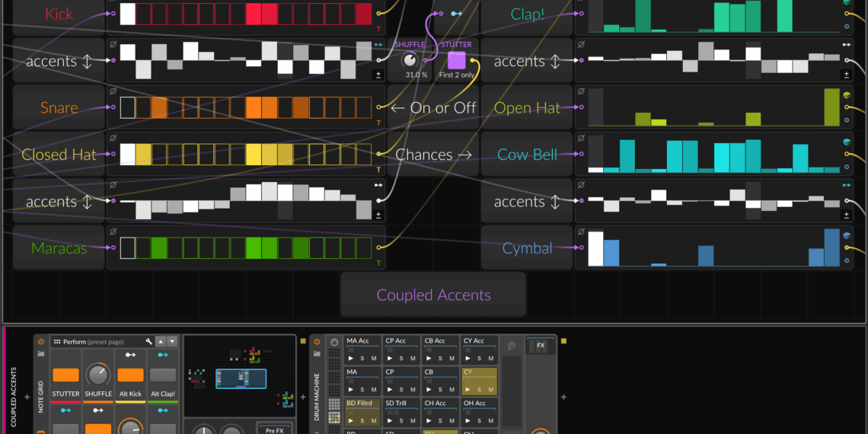Click folder icon under Note Grid power button
Image resolution: width=868 pixels, height=434 pixels.
click(41, 353)
